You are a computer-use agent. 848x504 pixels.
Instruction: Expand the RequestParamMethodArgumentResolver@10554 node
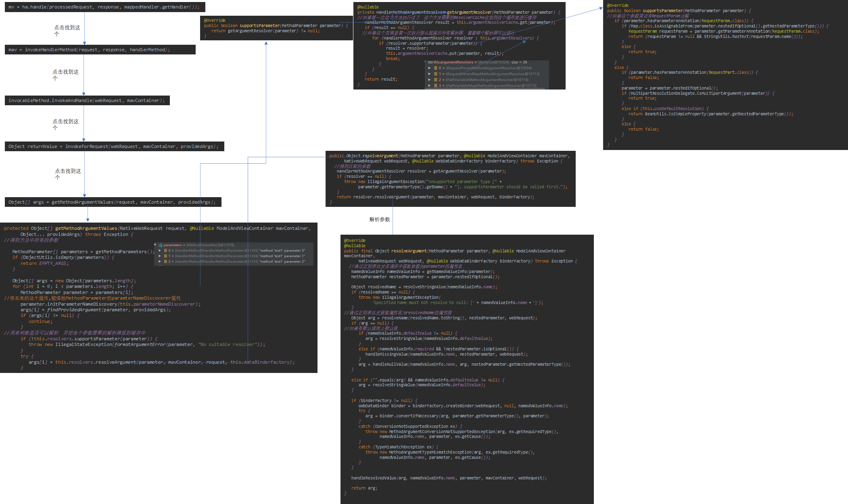[430, 68]
